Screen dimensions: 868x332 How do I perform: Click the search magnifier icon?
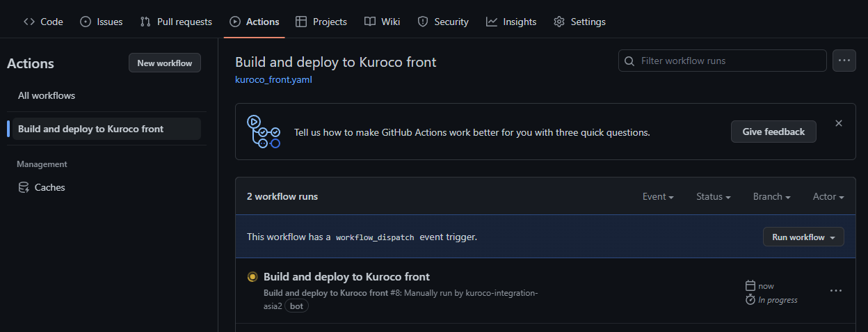629,61
